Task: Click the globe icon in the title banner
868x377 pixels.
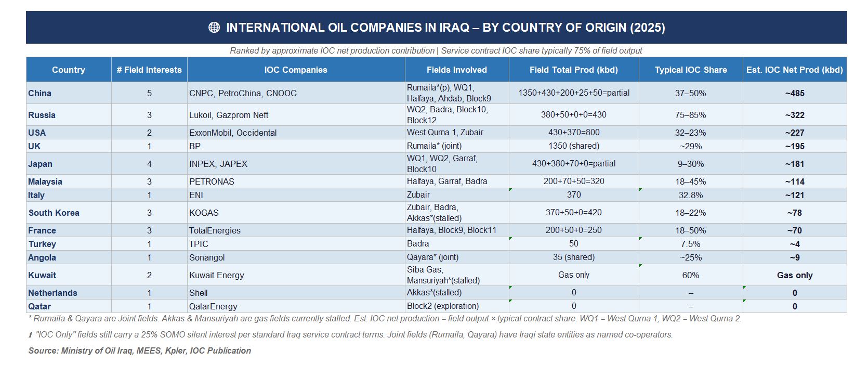Action: pyautogui.click(x=214, y=28)
